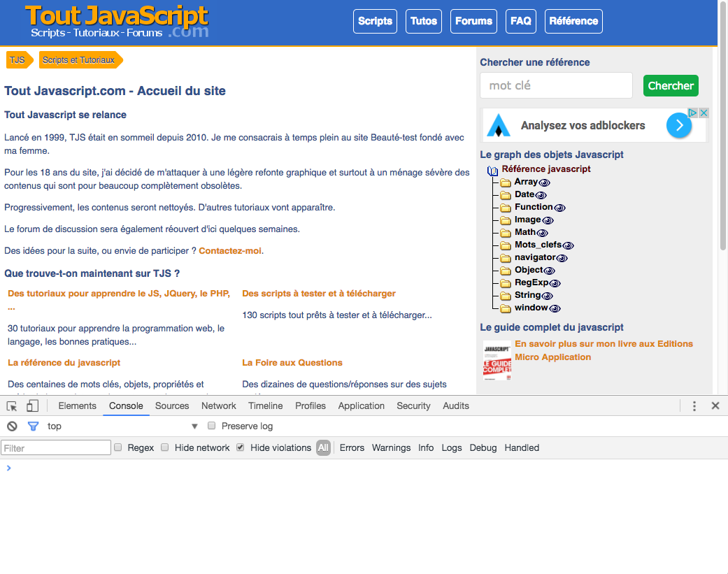View Image object via eye icon
The image size is (728, 574).
[548, 220]
